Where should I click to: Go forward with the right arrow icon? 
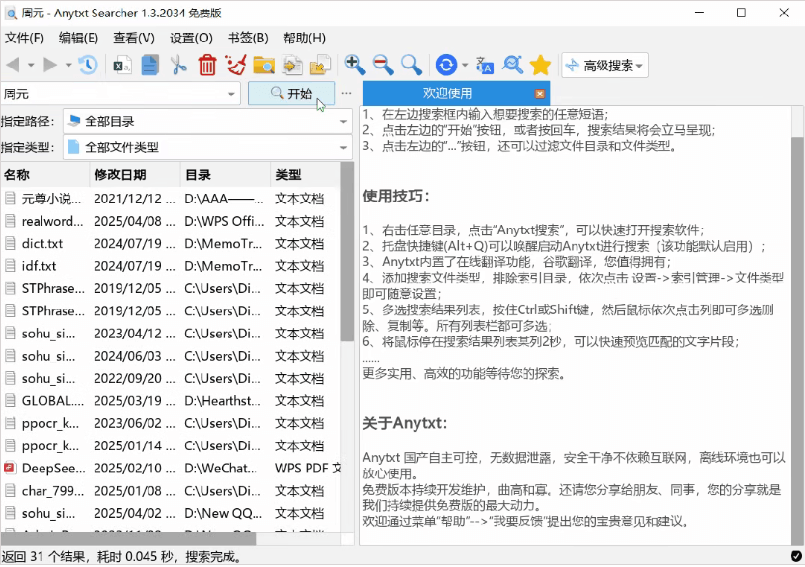click(50, 65)
